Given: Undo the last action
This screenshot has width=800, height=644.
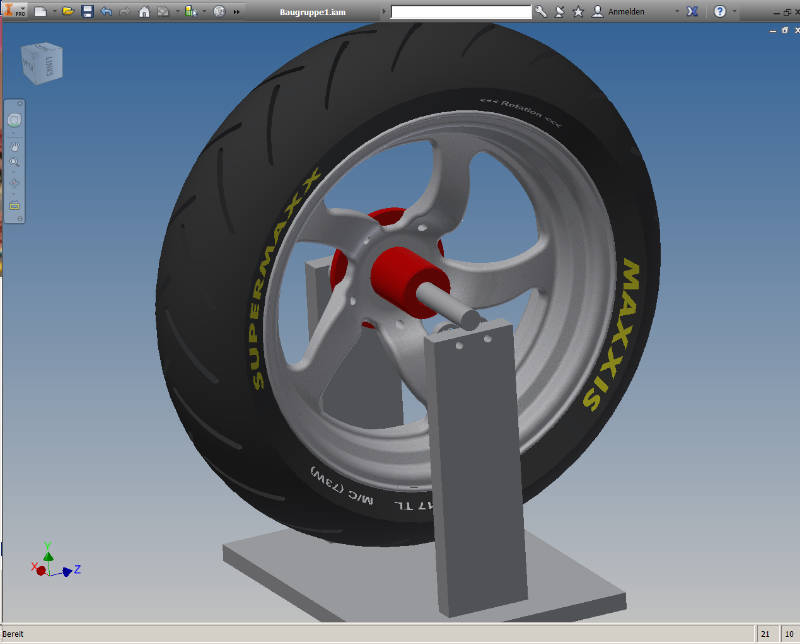Looking at the screenshot, I should [106, 11].
